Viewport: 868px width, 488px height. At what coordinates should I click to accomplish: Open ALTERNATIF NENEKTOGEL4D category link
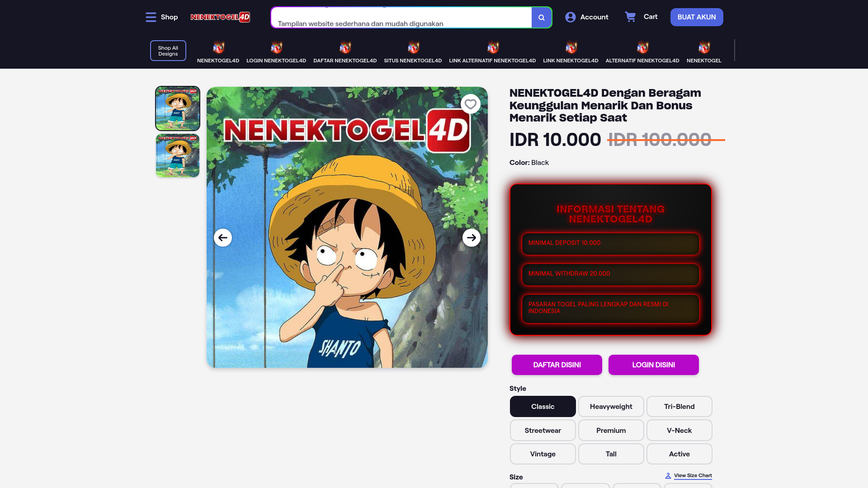642,61
